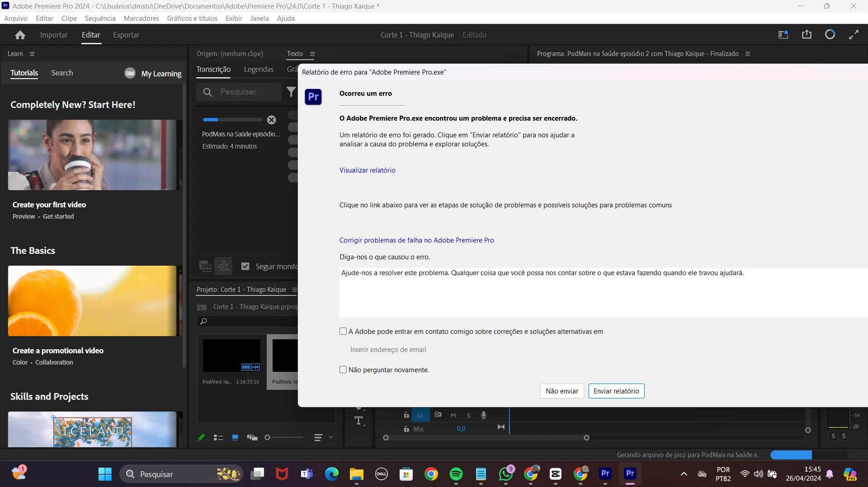Image resolution: width=868 pixels, height=487 pixels.
Task: Mute the A3 audio track
Action: pos(453,415)
